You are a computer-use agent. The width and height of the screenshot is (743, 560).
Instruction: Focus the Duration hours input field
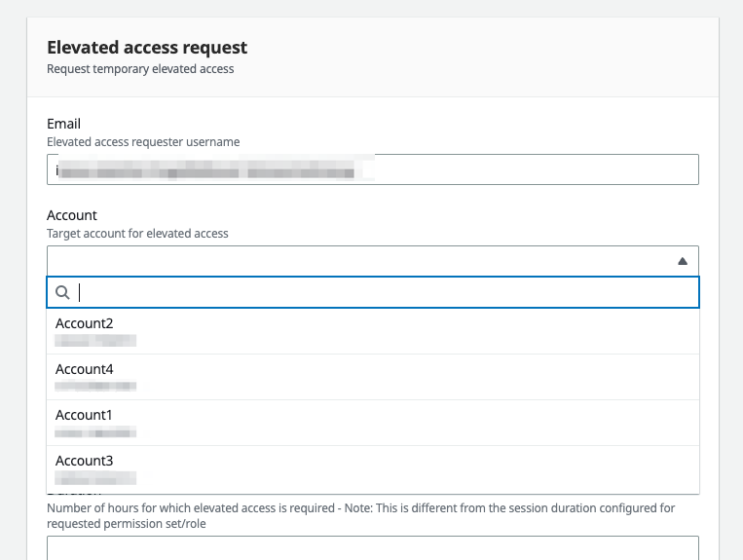pyautogui.click(x=372, y=547)
